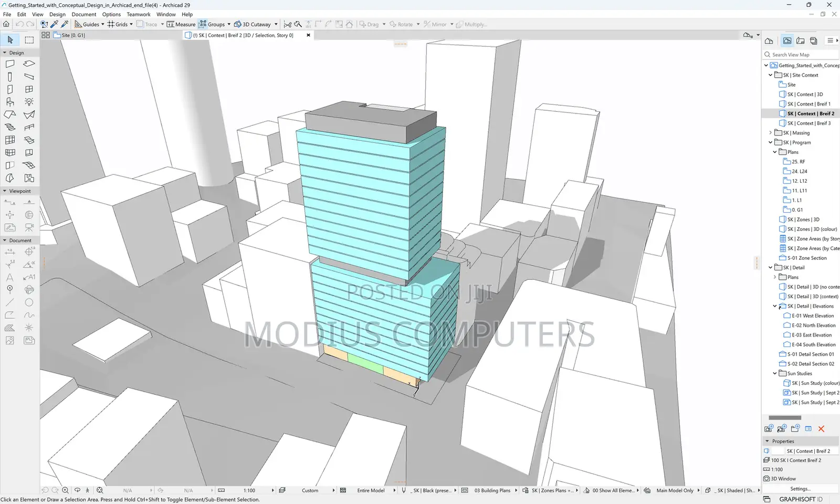
Task: Collapse the Sun Studies folder
Action: [775, 373]
